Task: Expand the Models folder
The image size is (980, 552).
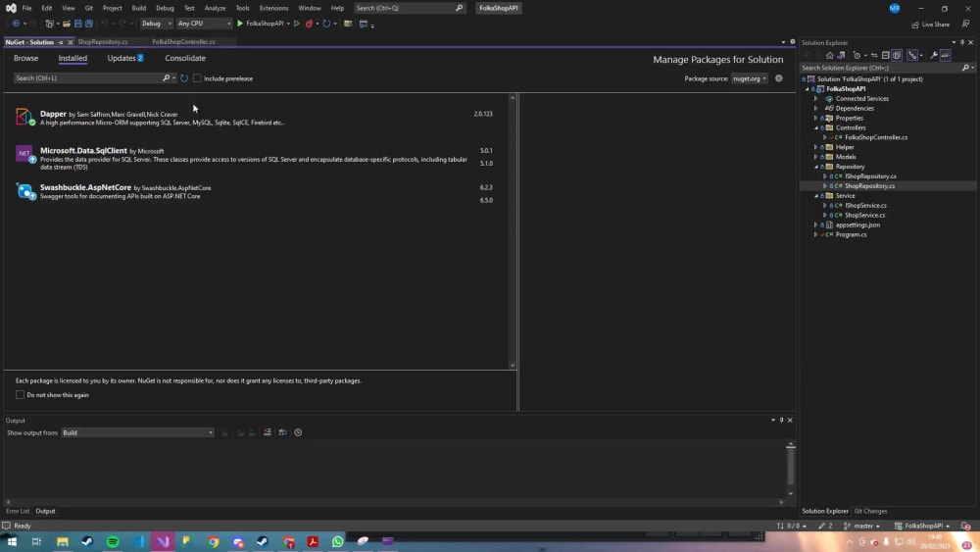Action: [x=815, y=157]
